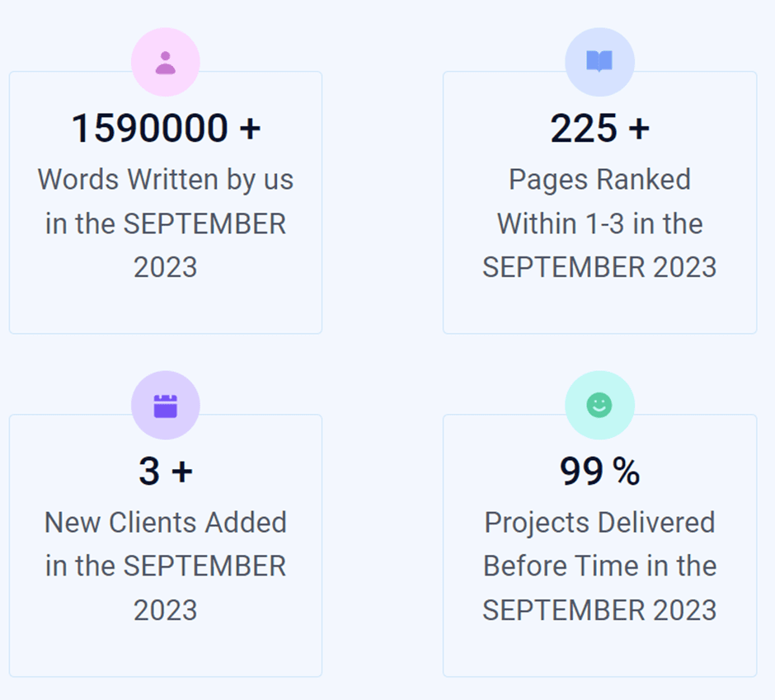Select the 3 + clients counter

[x=166, y=471]
